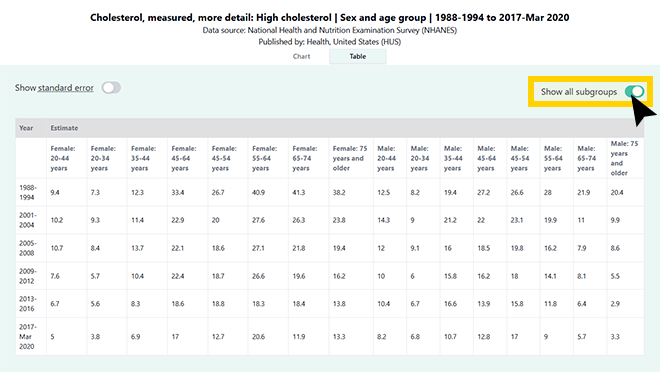Click the Cholesterol, measured title heading

point(330,18)
